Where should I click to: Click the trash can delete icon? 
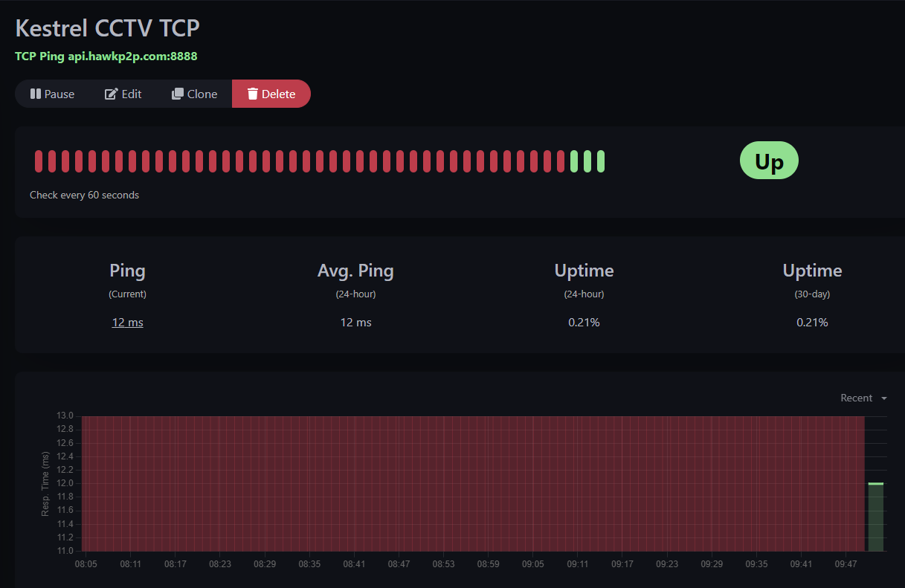pyautogui.click(x=253, y=94)
